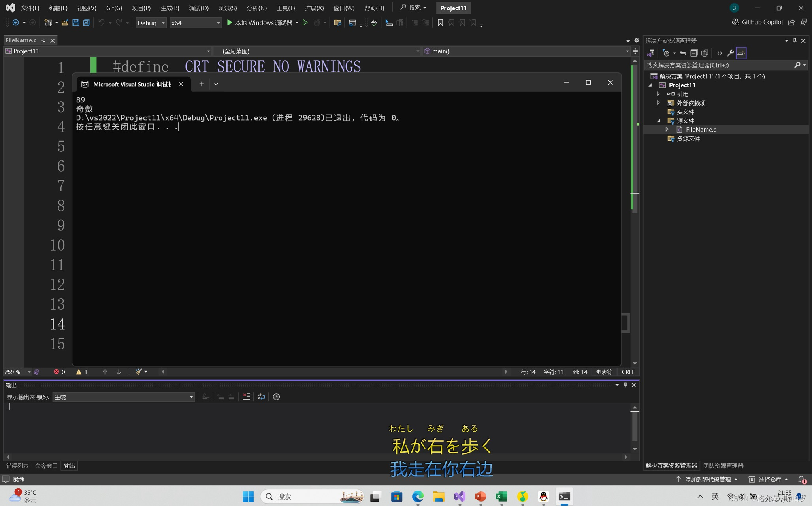Open the 调试(D) menu
The height and width of the screenshot is (506, 812).
click(198, 8)
